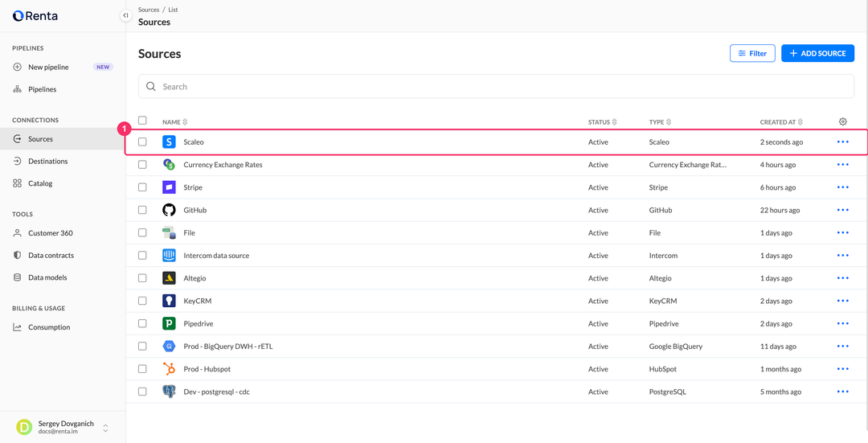Open table column settings gear icon

click(842, 121)
